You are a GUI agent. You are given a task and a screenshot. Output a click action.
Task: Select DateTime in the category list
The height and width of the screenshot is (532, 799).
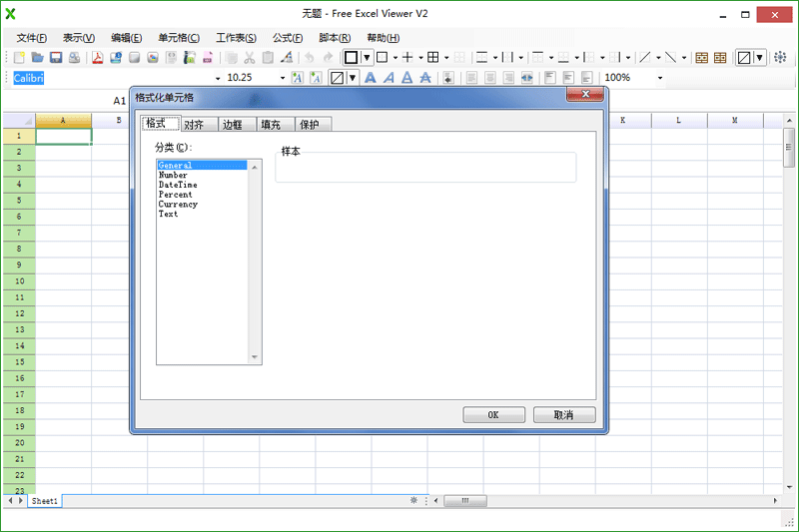tap(203, 185)
